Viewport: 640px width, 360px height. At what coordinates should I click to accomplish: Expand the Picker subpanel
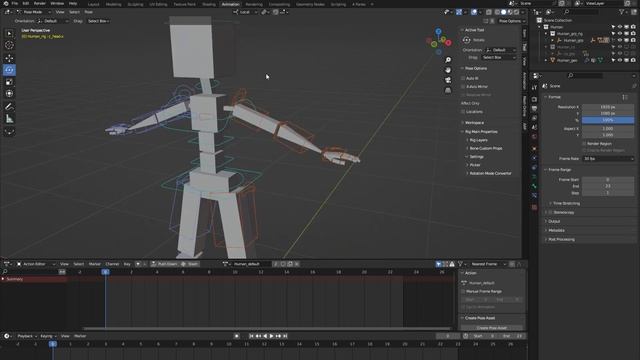tap(475, 165)
